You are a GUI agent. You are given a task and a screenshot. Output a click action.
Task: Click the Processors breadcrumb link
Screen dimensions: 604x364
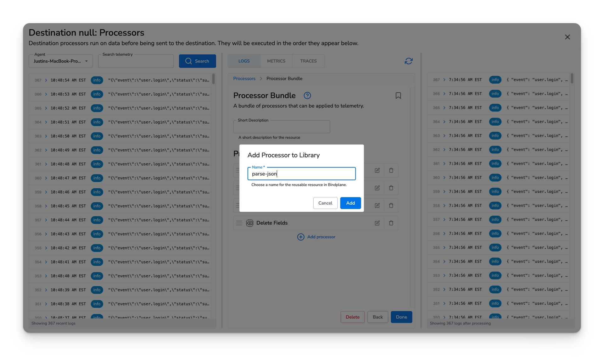click(x=244, y=79)
